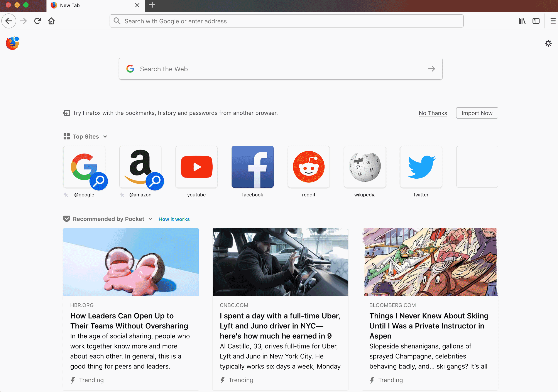The height and width of the screenshot is (392, 558).
Task: Click the import browser data icon
Action: [67, 113]
